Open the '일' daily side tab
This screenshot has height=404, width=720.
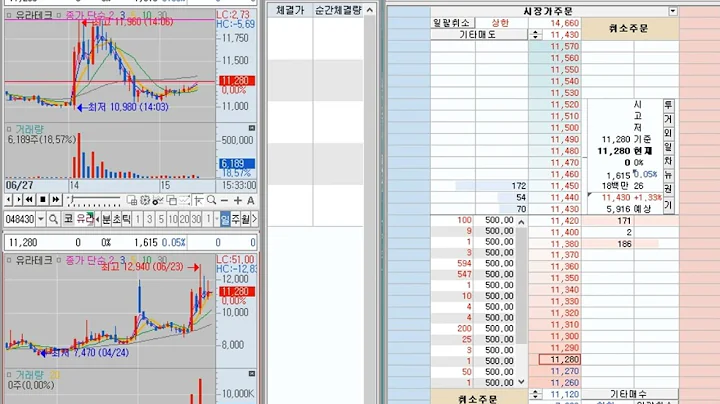669,146
